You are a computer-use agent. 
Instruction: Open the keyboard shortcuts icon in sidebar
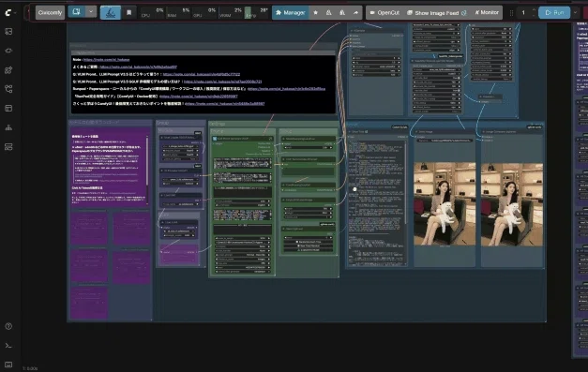coord(8,365)
